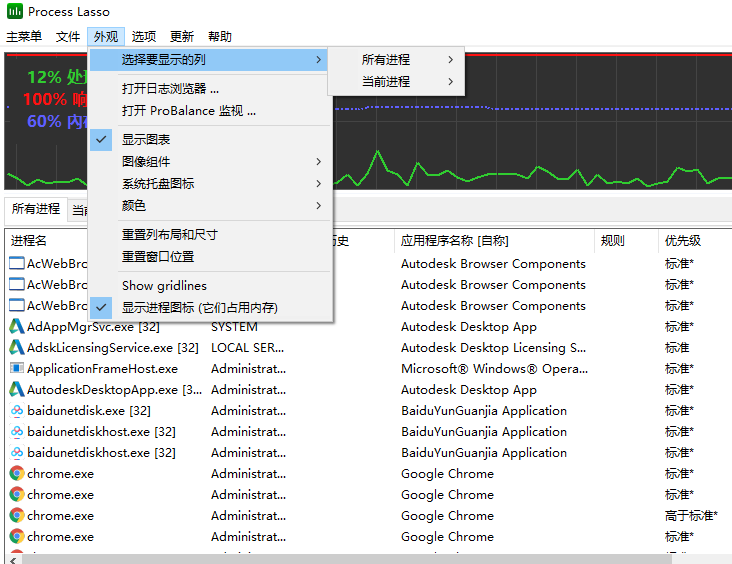The width and height of the screenshot is (732, 564).
Task: Expand 图像组件 submenu
Action: pyautogui.click(x=210, y=162)
